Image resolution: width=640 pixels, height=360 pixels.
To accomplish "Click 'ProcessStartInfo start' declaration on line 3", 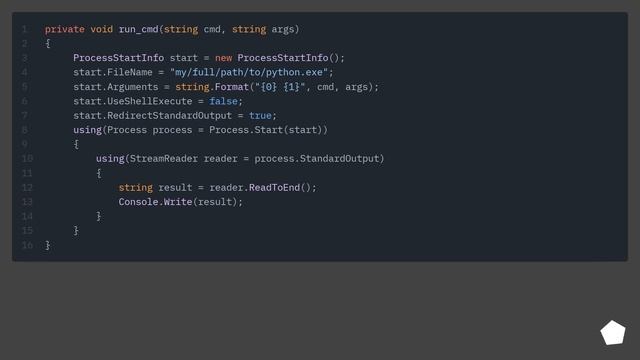I will pyautogui.click(x=136, y=58).
